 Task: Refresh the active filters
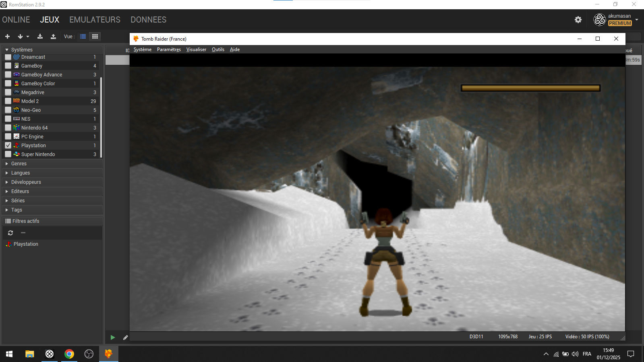(x=10, y=233)
